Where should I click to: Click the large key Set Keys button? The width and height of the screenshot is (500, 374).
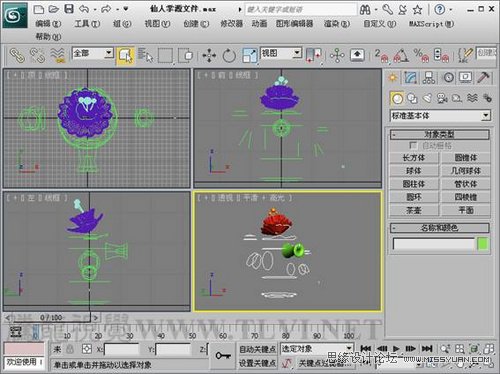click(x=223, y=356)
